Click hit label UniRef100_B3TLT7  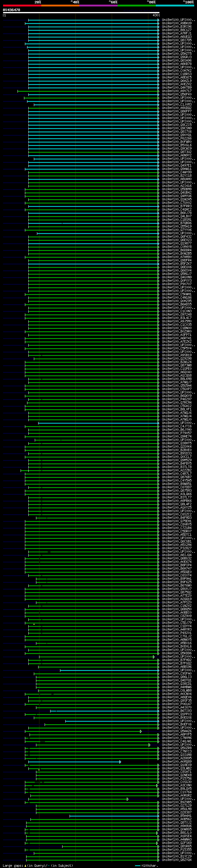click(177, 498)
